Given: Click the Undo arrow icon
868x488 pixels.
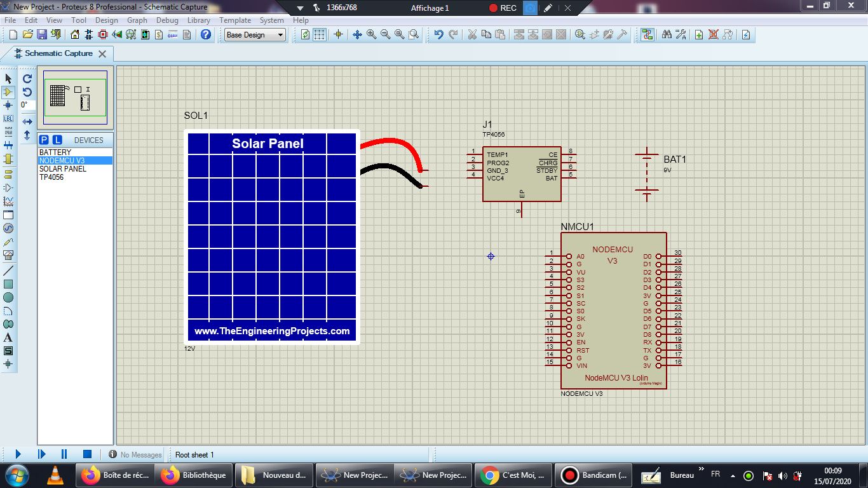Looking at the screenshot, I should (438, 34).
